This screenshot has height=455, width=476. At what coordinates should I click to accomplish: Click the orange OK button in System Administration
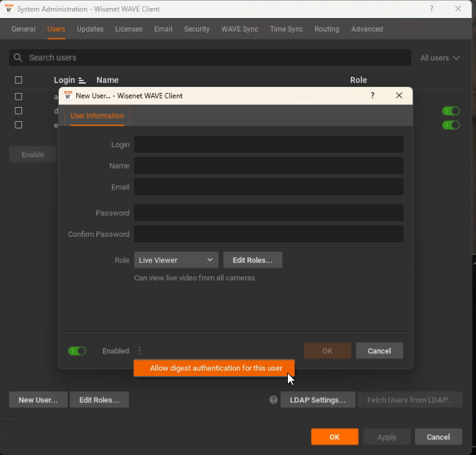[x=335, y=437]
